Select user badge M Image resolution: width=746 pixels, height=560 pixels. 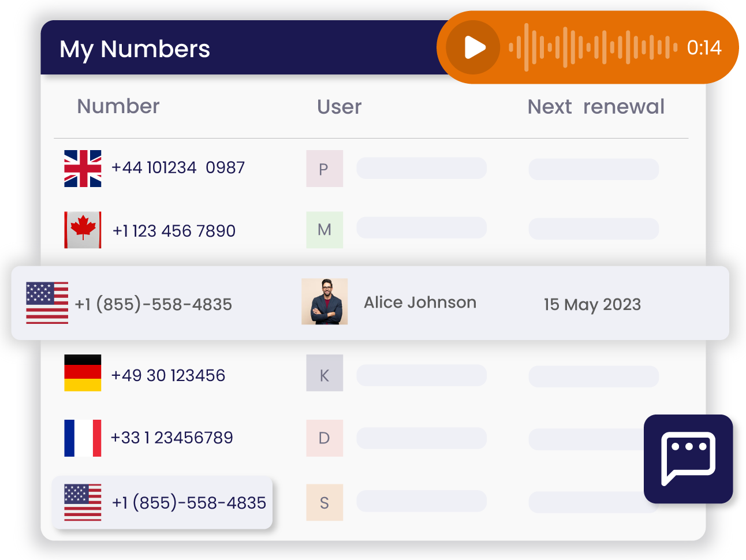tap(324, 229)
